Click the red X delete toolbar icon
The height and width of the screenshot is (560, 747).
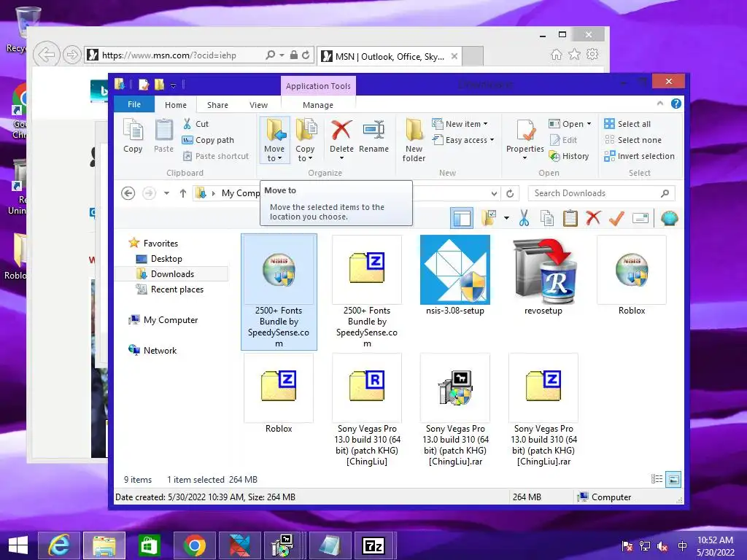click(593, 219)
